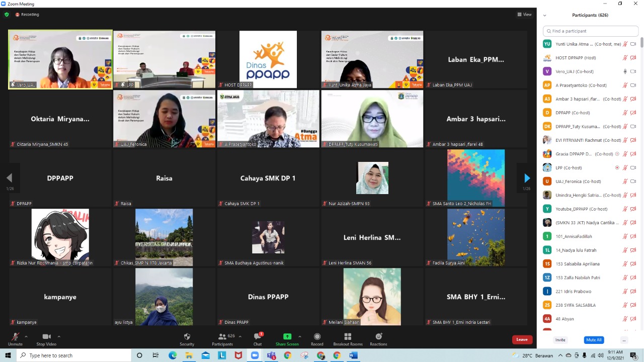The width and height of the screenshot is (644, 362).
Task: Toggle video for Ambar 3 hapsari
Action: tap(633, 99)
